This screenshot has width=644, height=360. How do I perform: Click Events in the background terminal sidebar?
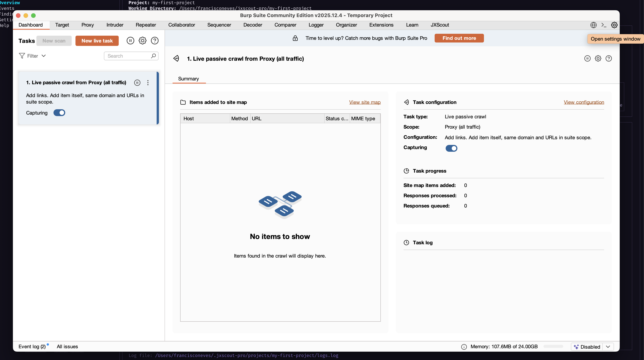pos(7,9)
